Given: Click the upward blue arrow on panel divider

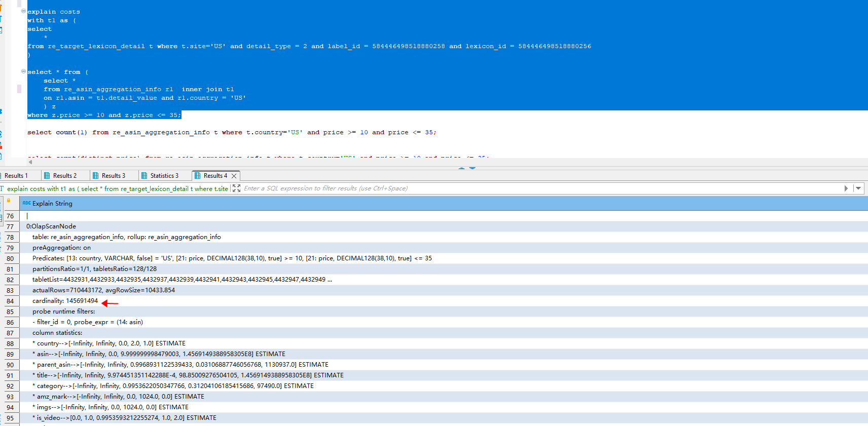Looking at the screenshot, I should [x=461, y=168].
